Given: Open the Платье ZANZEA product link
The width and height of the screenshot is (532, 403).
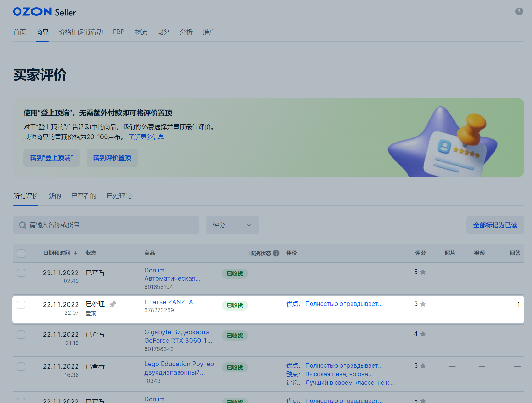Looking at the screenshot, I should click(169, 302).
